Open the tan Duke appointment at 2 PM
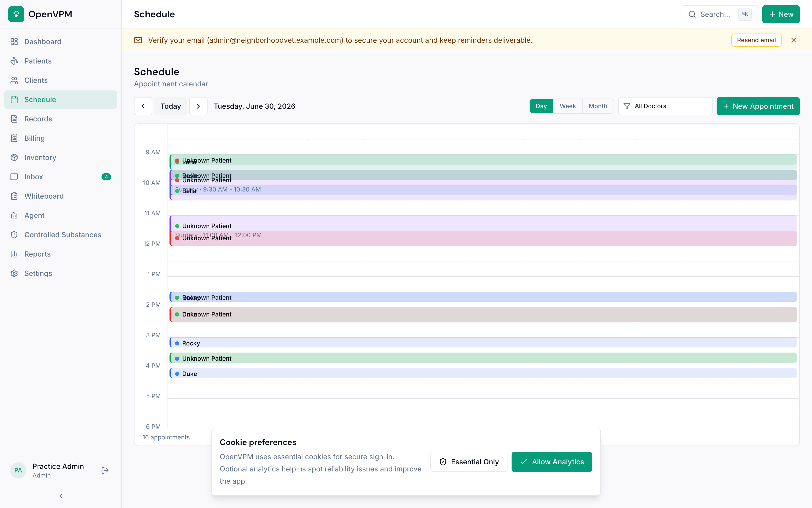 point(483,314)
